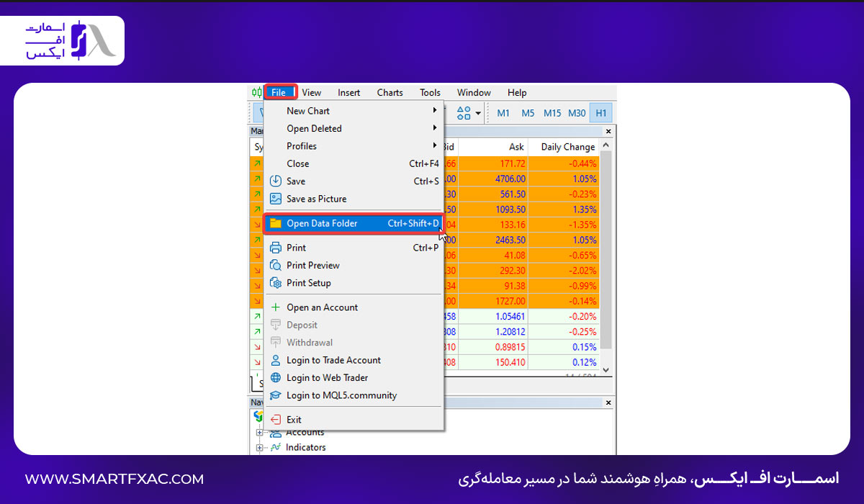Sort by the Daily Change column header
This screenshot has height=504, width=864.
[x=568, y=147]
